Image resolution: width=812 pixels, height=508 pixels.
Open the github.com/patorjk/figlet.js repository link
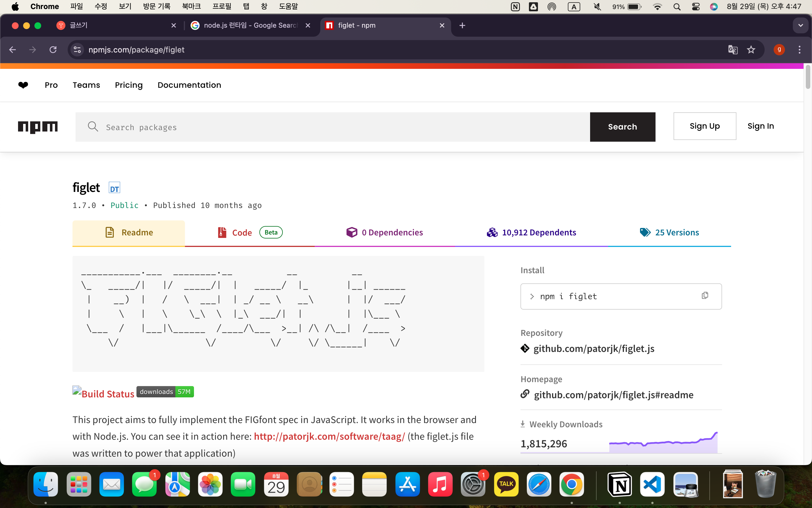(x=594, y=349)
